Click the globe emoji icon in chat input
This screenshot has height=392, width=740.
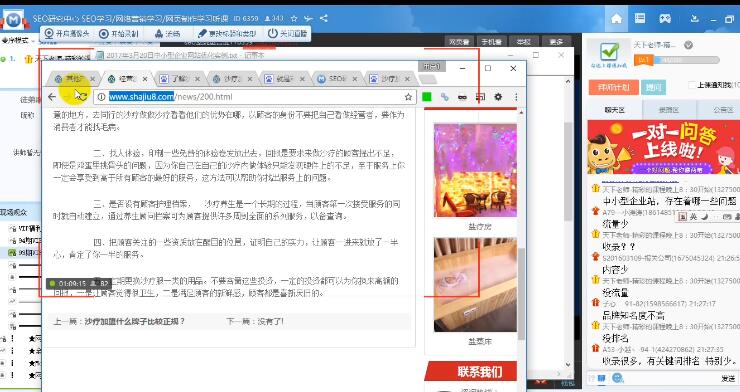[618, 378]
